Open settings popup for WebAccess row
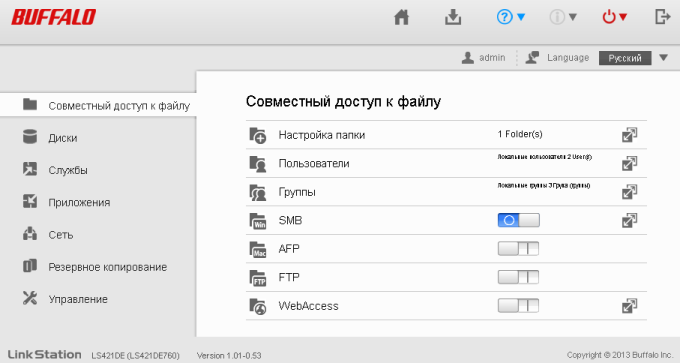 [629, 306]
